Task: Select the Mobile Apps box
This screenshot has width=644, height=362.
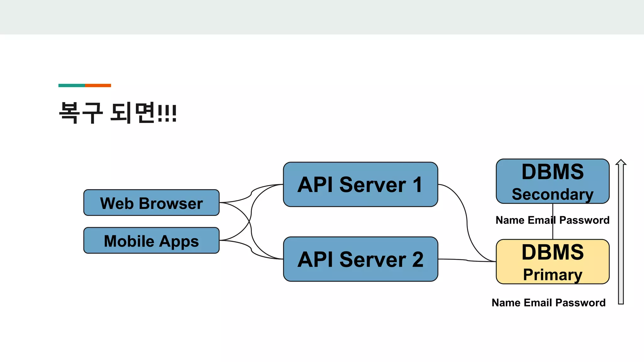Action: coord(151,241)
